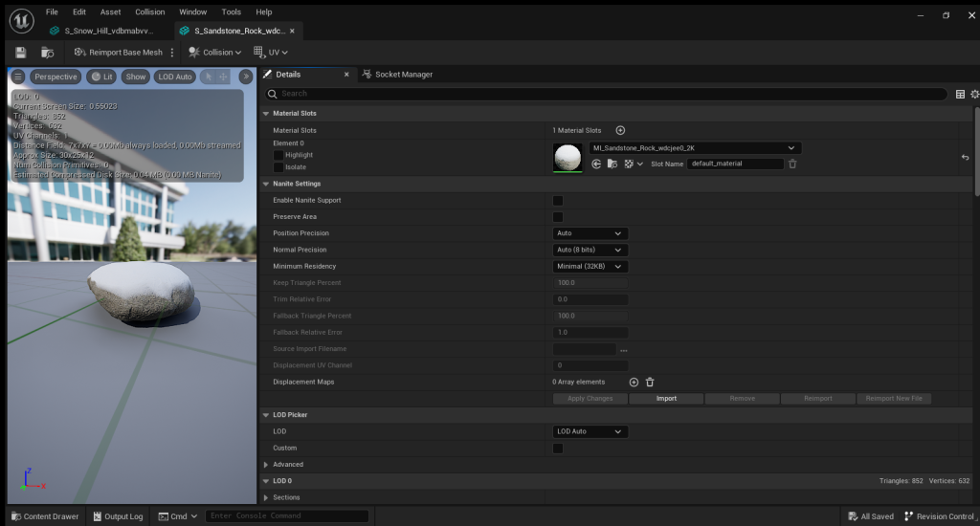Open Details panel settings gear
This screenshot has height=526, width=980.
[974, 95]
